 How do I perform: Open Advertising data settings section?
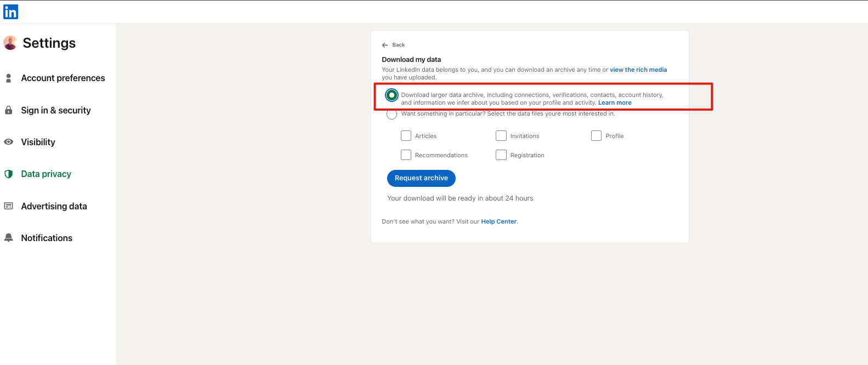54,206
